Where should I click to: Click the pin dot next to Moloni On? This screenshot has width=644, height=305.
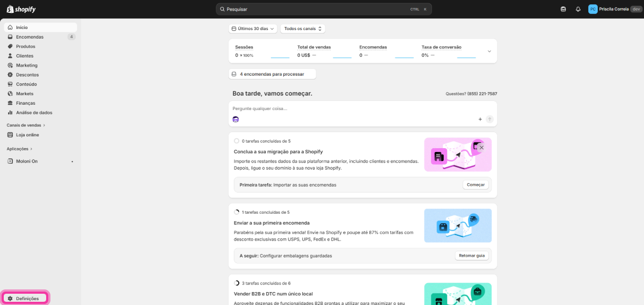[72, 161]
